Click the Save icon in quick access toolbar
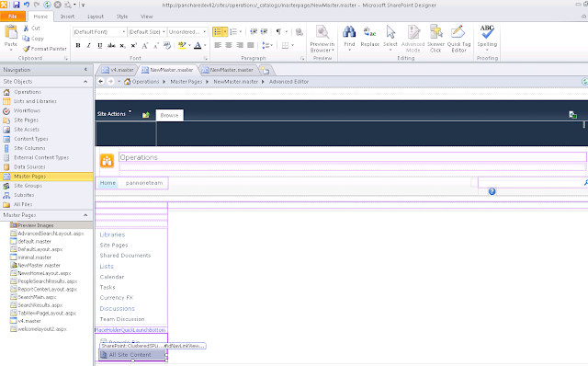The image size is (588, 366). tap(17, 5)
